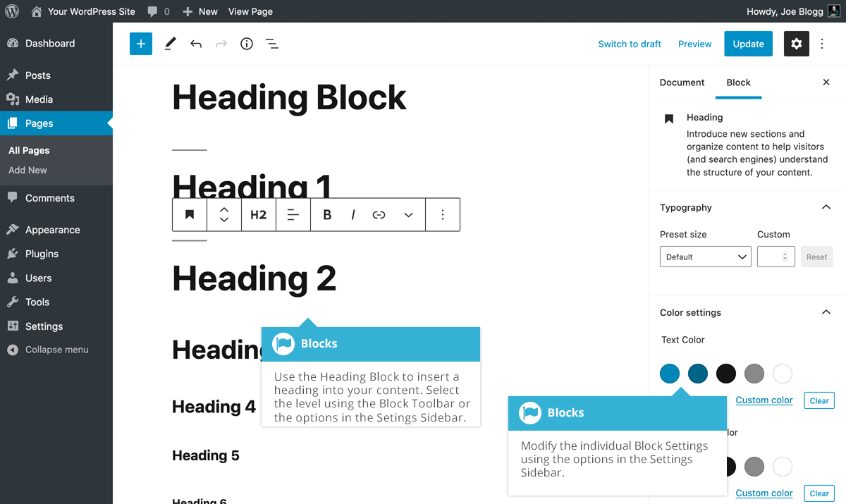
Task: Click the Update button
Action: 748,44
